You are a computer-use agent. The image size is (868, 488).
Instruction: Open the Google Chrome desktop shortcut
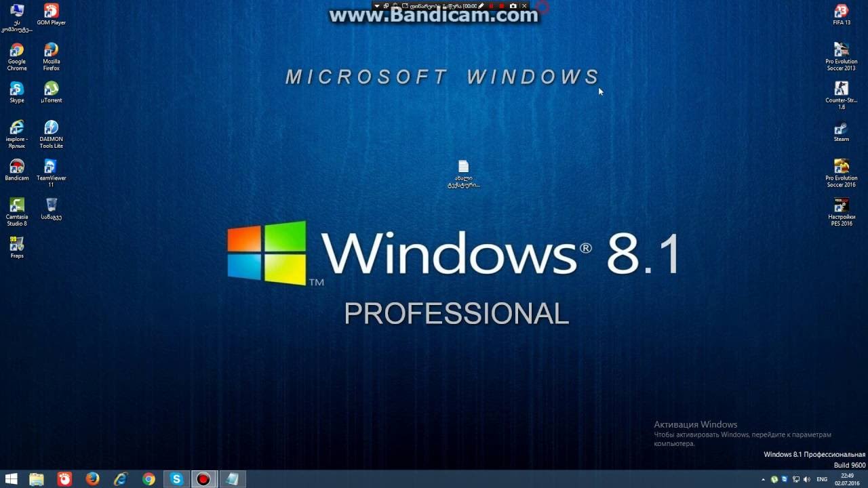17,57
